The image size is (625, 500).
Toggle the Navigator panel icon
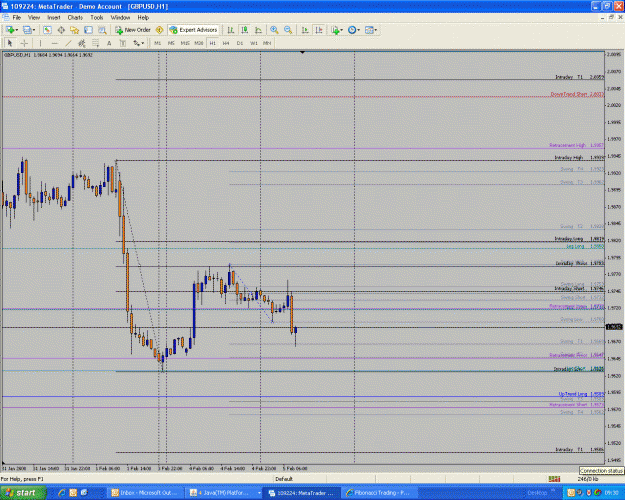(x=75, y=30)
